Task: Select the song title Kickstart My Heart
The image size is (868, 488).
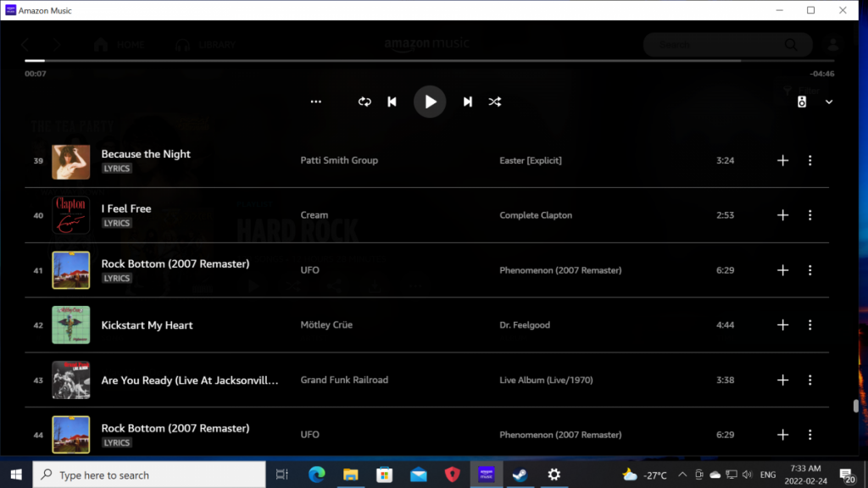Action: click(147, 325)
